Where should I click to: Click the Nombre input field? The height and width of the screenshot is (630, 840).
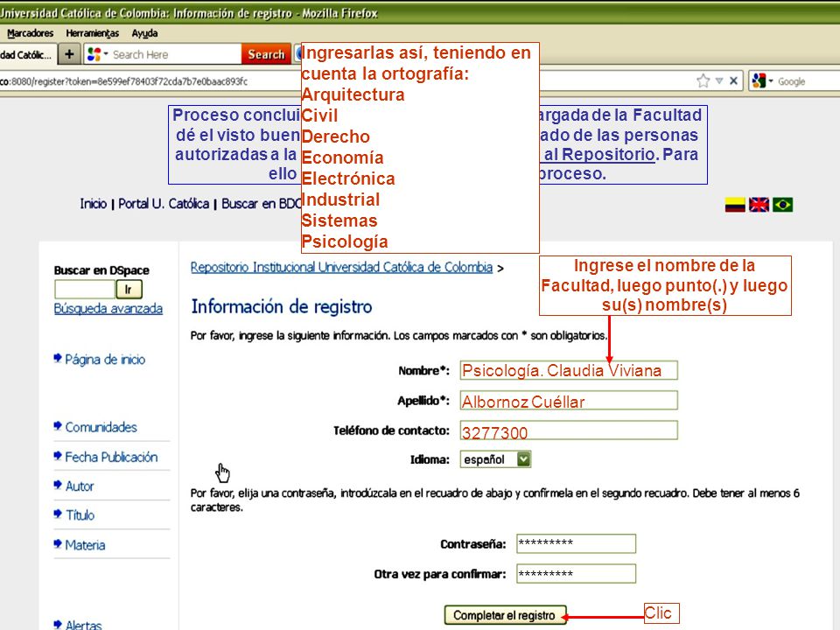pyautogui.click(x=569, y=370)
